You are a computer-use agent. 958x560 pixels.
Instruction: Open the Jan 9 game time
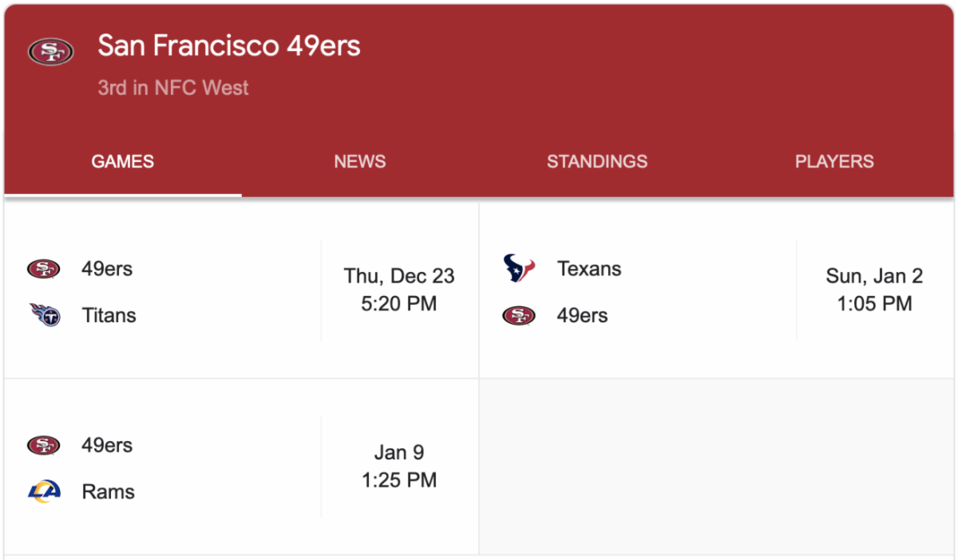tap(399, 466)
